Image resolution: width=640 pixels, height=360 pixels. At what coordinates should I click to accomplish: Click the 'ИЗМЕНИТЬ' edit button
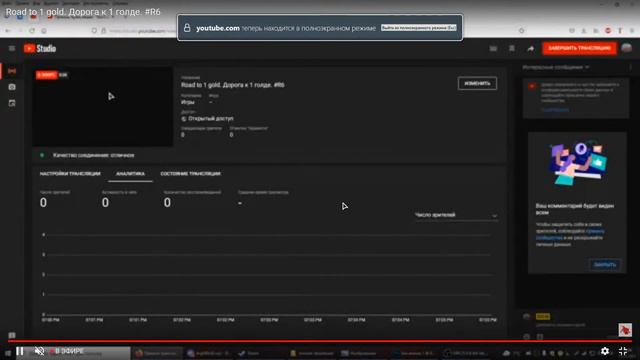click(477, 83)
